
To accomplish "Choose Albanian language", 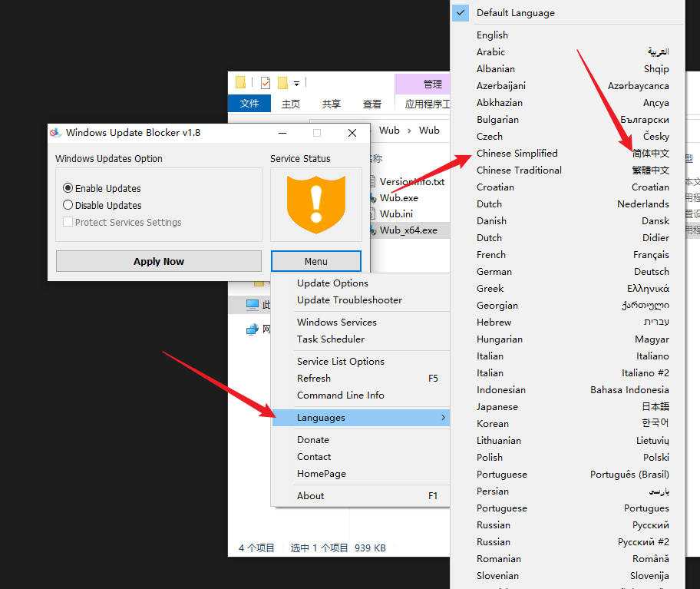I will (x=567, y=69).
